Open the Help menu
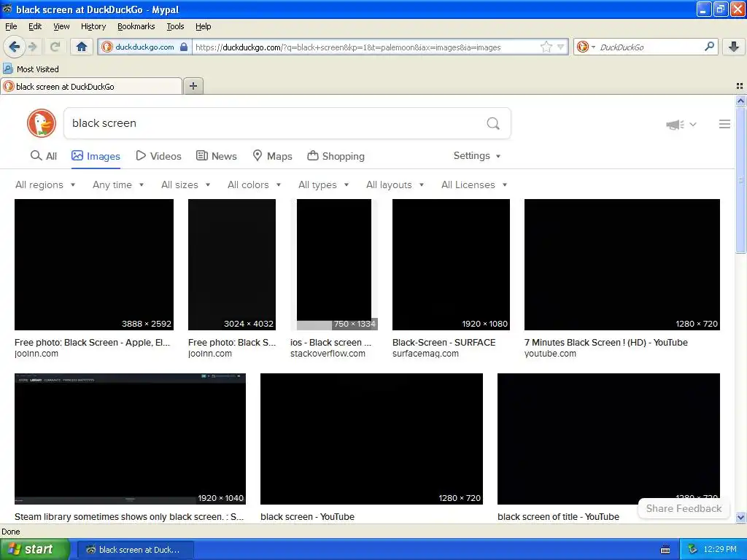The height and width of the screenshot is (560, 747). 203,26
